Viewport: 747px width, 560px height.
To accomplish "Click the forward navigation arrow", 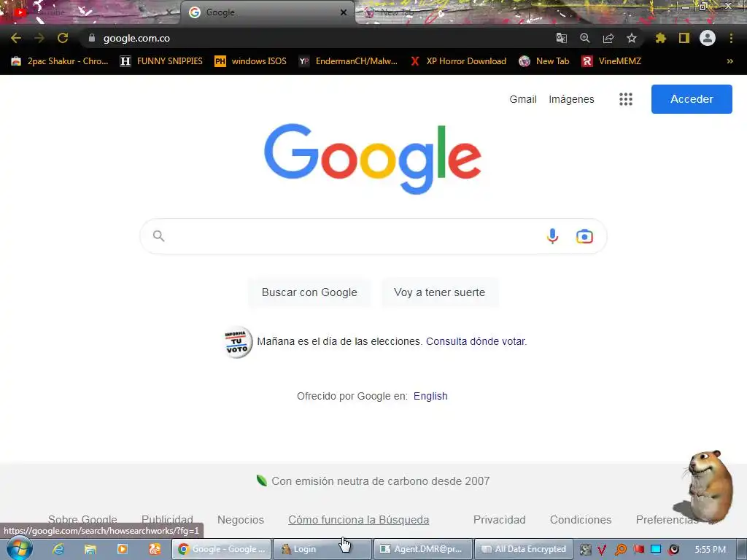I will click(39, 38).
